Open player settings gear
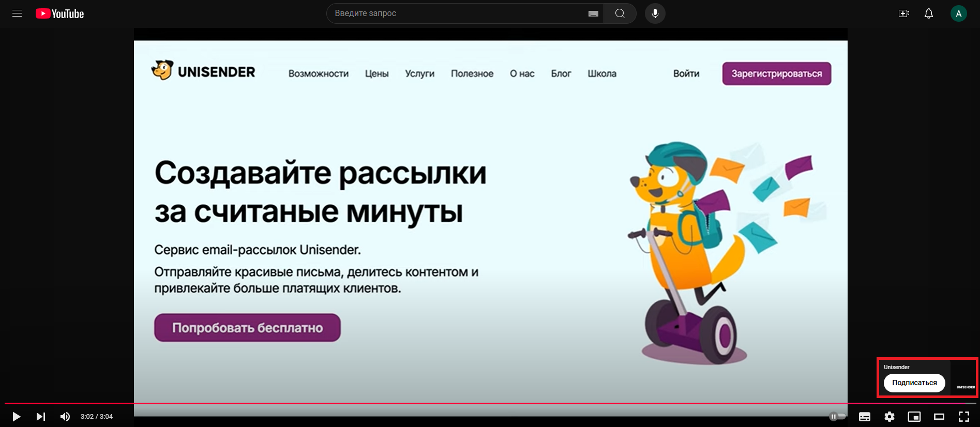980x427 pixels. tap(889, 417)
